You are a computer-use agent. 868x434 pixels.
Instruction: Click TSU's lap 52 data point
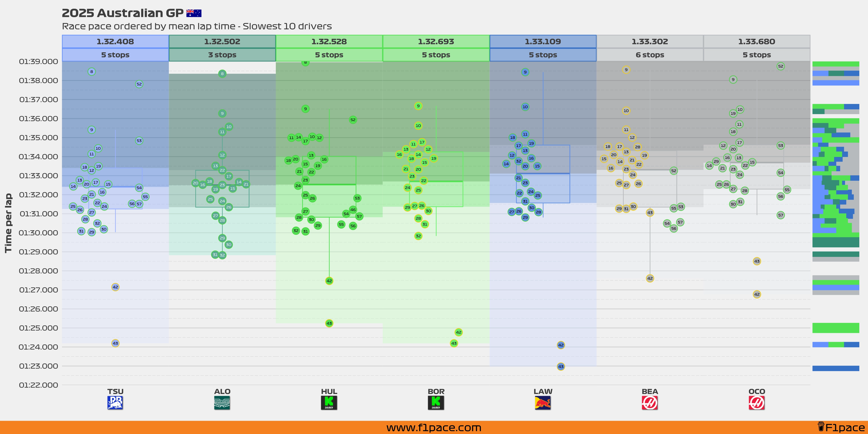[139, 84]
